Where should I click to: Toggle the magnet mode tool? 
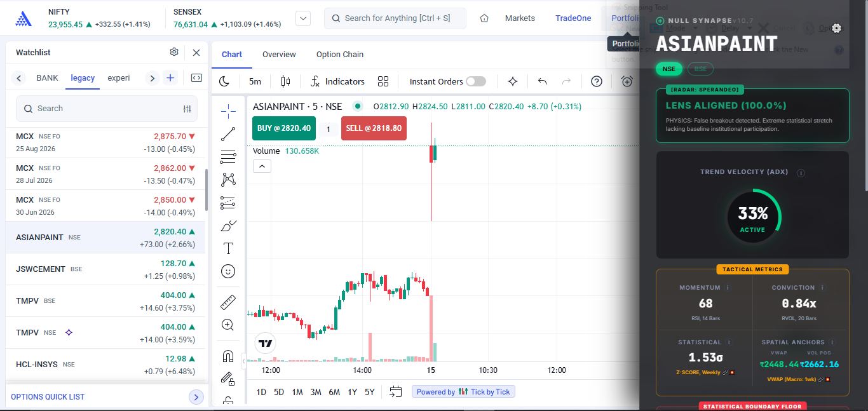point(228,356)
